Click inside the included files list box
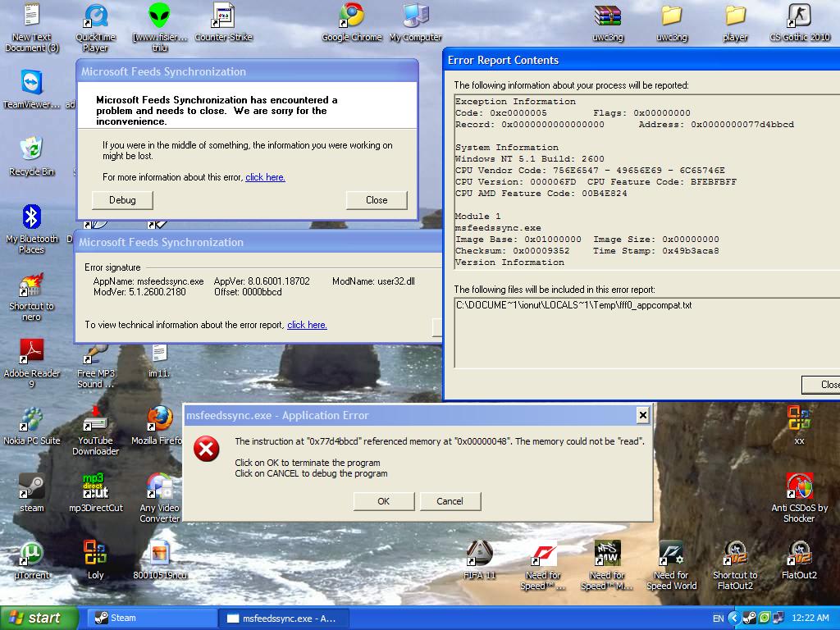Image resolution: width=840 pixels, height=630 pixels. pos(647,333)
